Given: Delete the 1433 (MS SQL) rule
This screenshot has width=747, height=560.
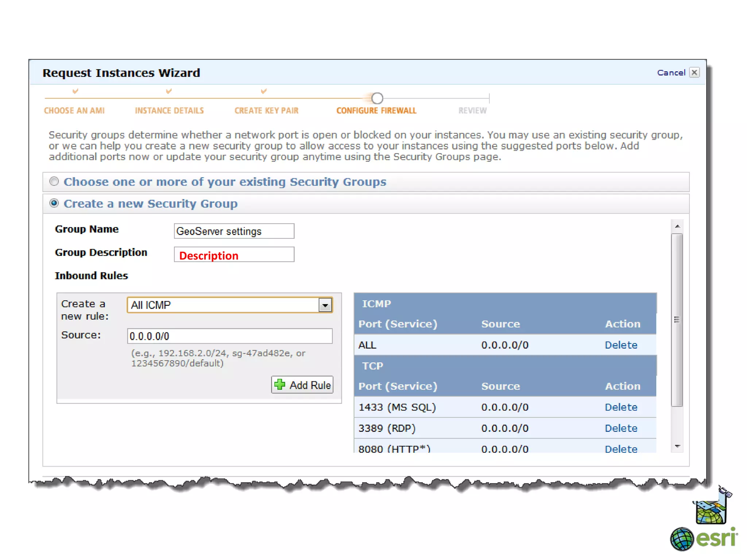Looking at the screenshot, I should 621,407.
